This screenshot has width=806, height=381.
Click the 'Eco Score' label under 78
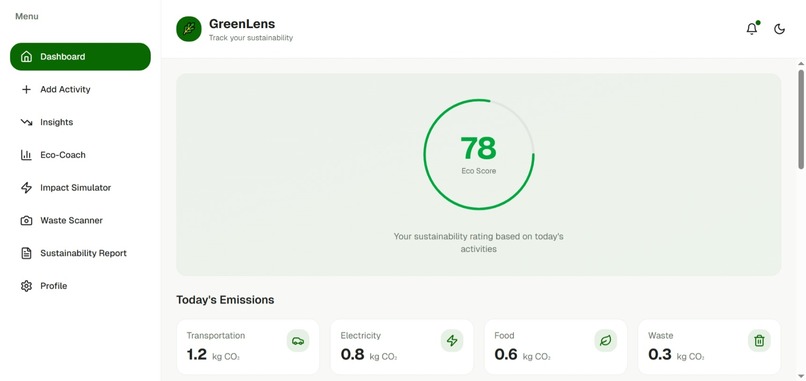(479, 171)
